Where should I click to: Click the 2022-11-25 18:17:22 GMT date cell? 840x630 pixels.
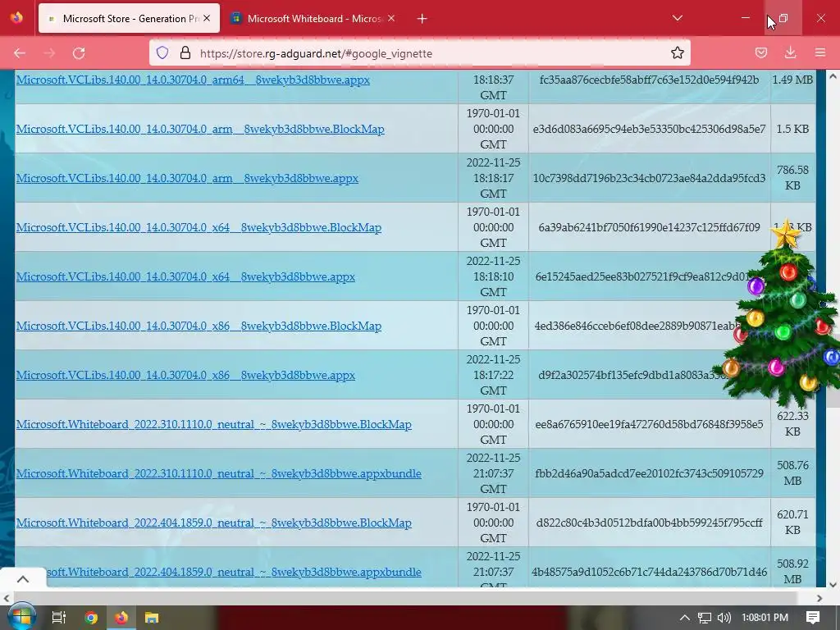493,375
